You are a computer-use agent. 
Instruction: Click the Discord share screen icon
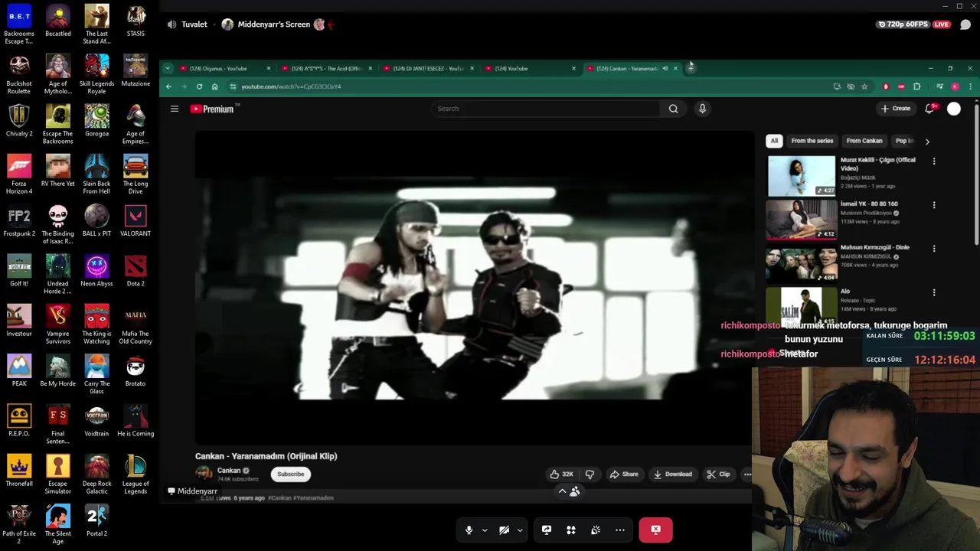click(x=547, y=530)
